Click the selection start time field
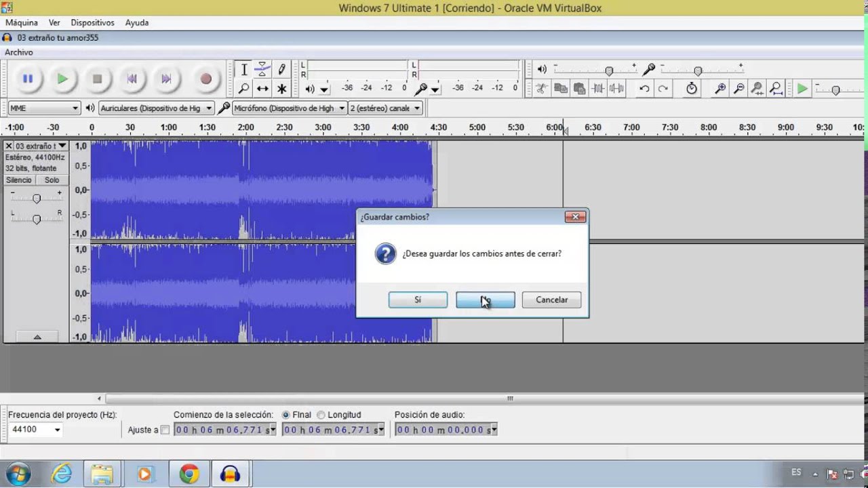The height and width of the screenshot is (488, 868). click(x=225, y=430)
